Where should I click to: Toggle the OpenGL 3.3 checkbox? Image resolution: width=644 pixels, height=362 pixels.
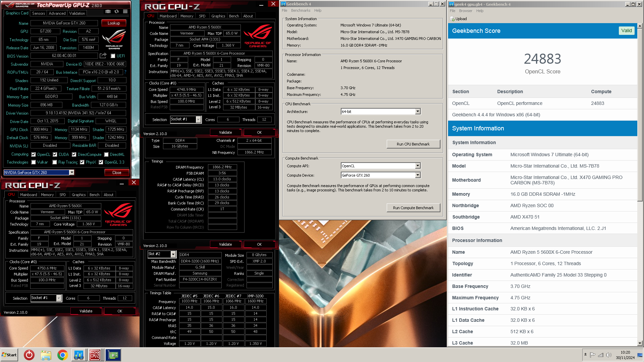[x=101, y=162]
